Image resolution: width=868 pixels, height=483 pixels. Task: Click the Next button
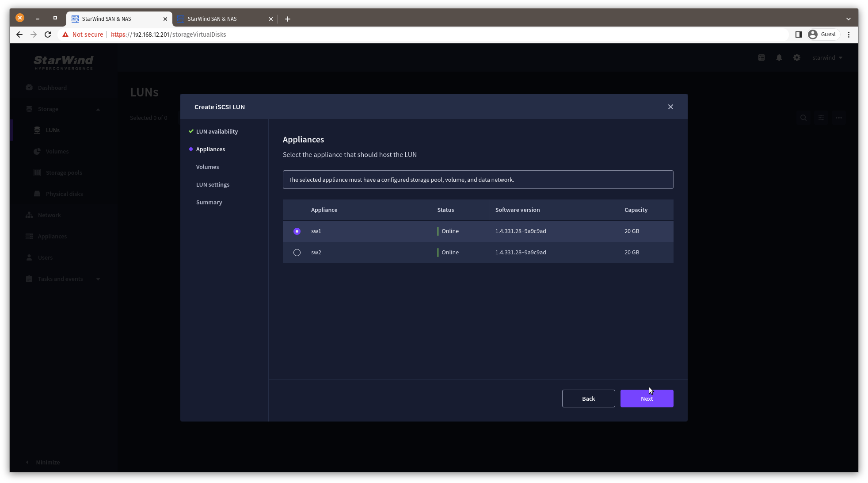click(647, 399)
